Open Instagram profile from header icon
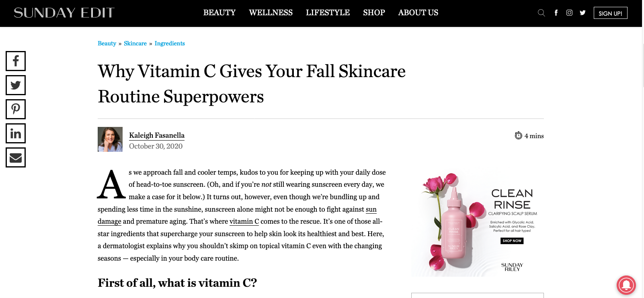Viewport: 644px width, 298px height. click(x=569, y=13)
